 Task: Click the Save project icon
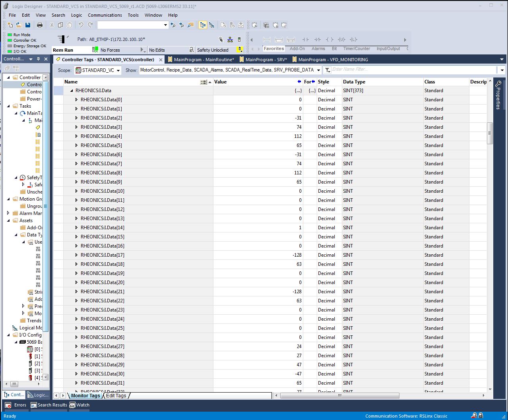tap(28, 25)
